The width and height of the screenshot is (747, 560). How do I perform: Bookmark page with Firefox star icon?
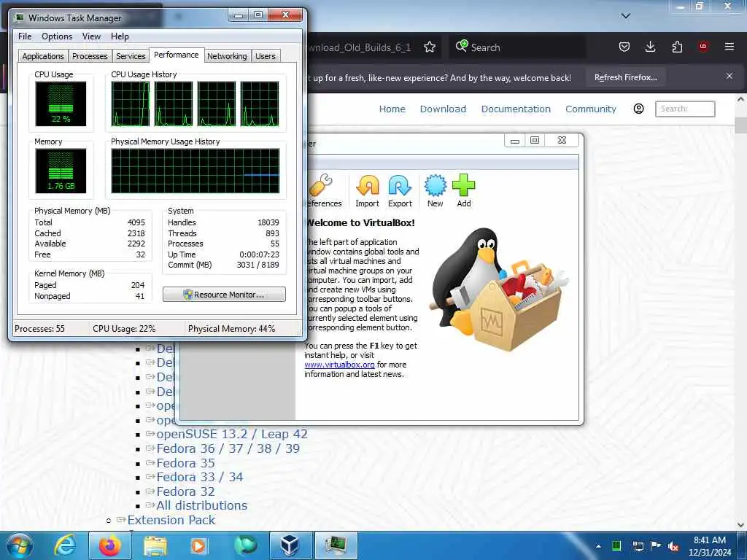[x=430, y=47]
